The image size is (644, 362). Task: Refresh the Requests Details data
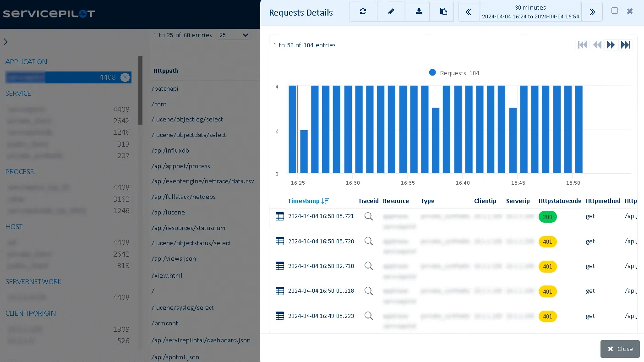(363, 11)
